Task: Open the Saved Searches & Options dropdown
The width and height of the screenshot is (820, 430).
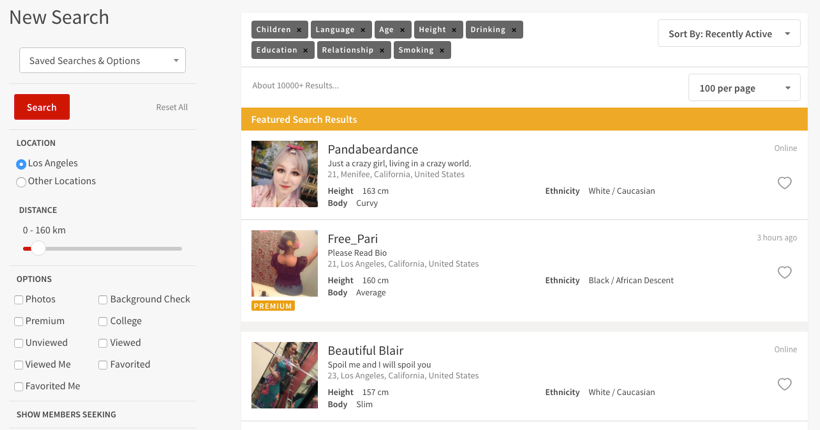Action: point(102,61)
